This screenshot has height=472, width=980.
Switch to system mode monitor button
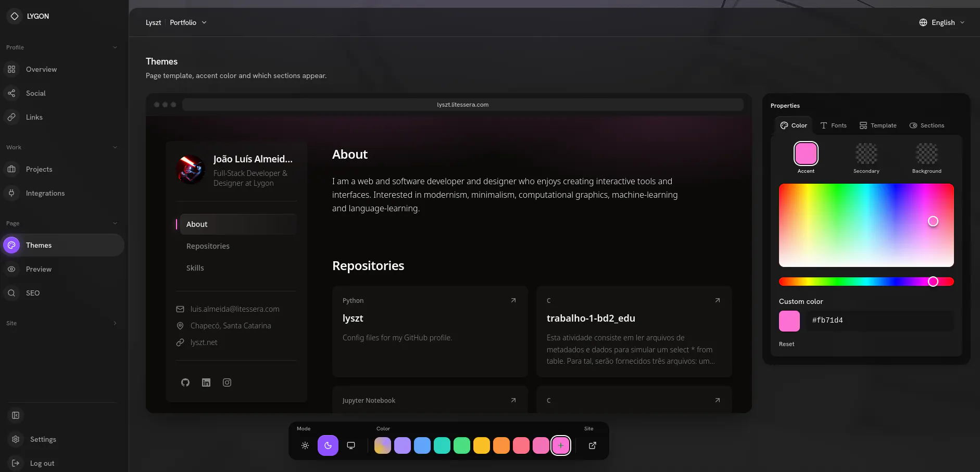pyautogui.click(x=351, y=445)
